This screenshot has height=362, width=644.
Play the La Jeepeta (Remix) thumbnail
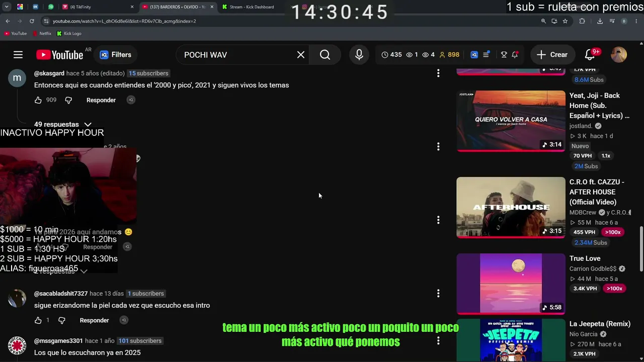coord(511,340)
